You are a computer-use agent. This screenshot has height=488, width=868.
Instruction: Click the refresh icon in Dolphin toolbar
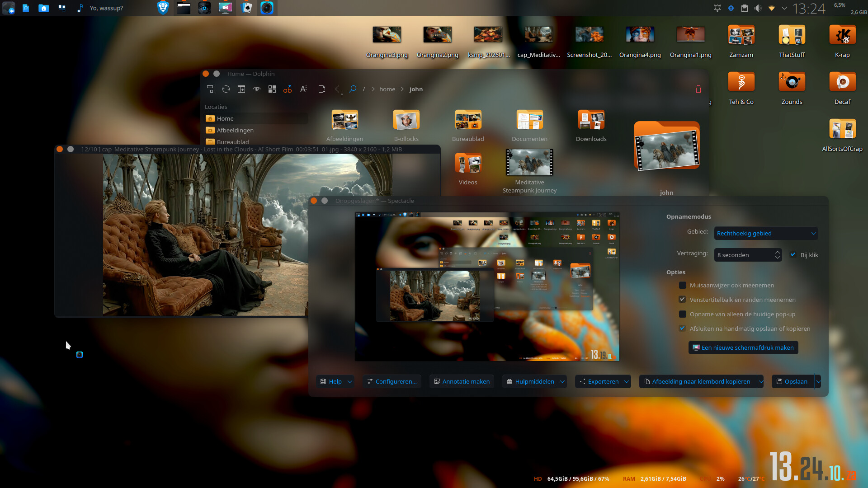[226, 89]
